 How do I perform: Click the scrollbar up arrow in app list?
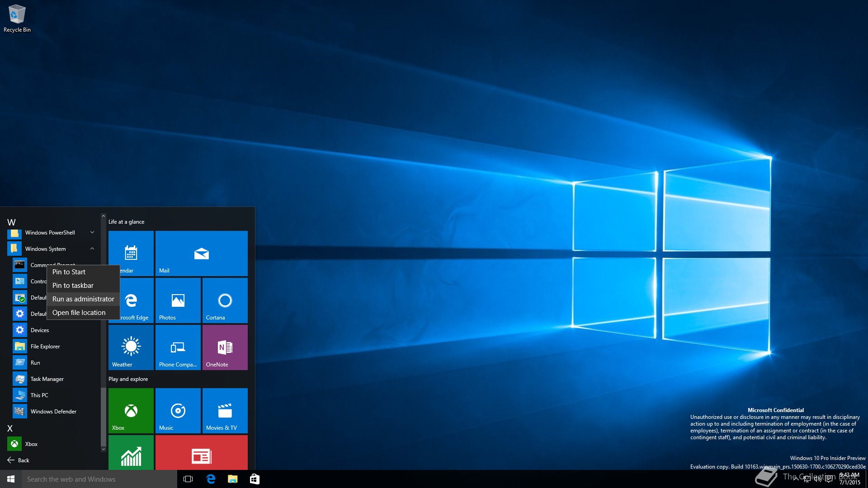coord(103,216)
